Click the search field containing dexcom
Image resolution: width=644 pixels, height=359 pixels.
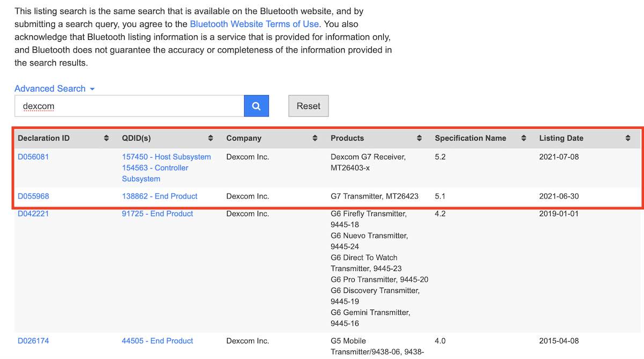pyautogui.click(x=129, y=106)
